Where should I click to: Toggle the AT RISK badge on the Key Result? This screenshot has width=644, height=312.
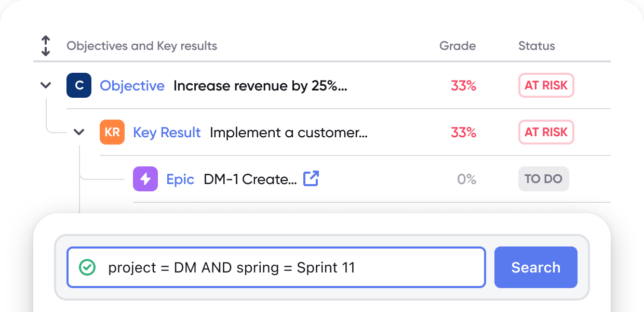point(546,132)
